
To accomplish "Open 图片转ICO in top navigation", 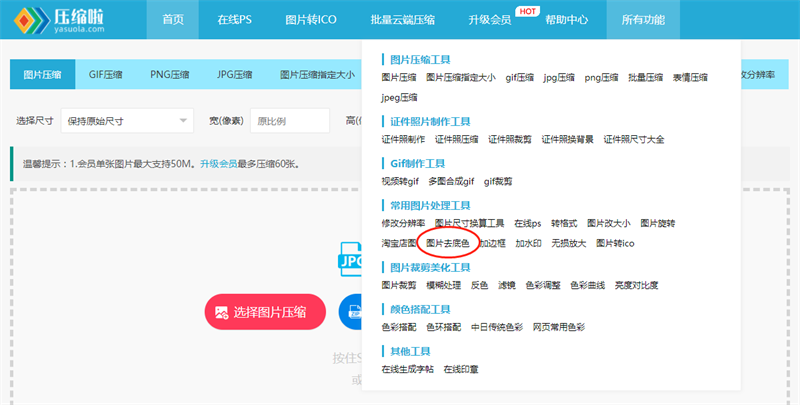I will tap(311, 20).
